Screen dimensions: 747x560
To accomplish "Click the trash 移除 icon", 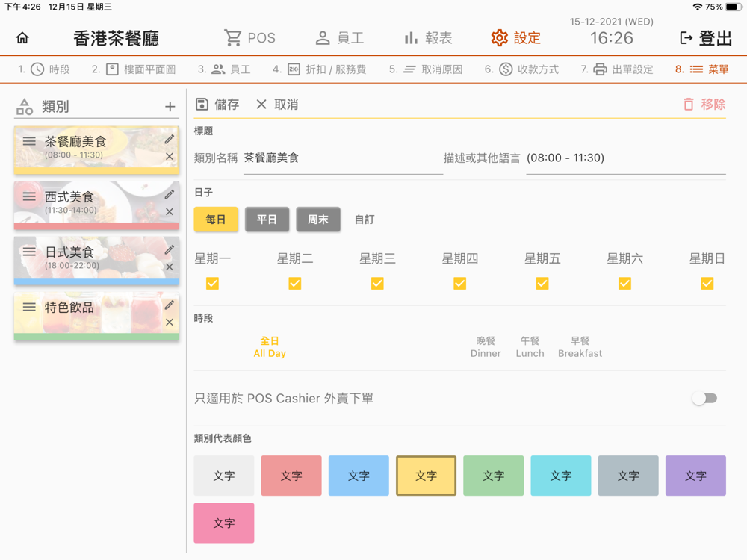I will [x=689, y=105].
